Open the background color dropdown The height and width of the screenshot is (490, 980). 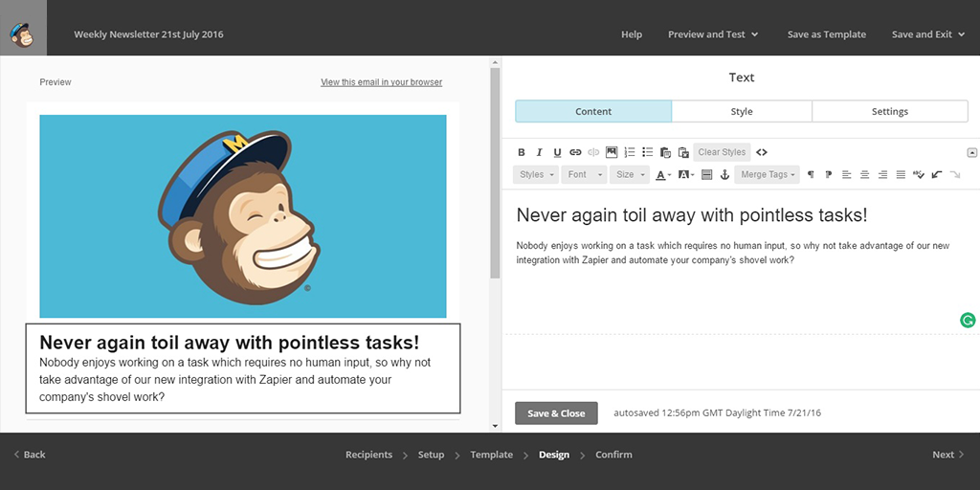[x=686, y=174]
